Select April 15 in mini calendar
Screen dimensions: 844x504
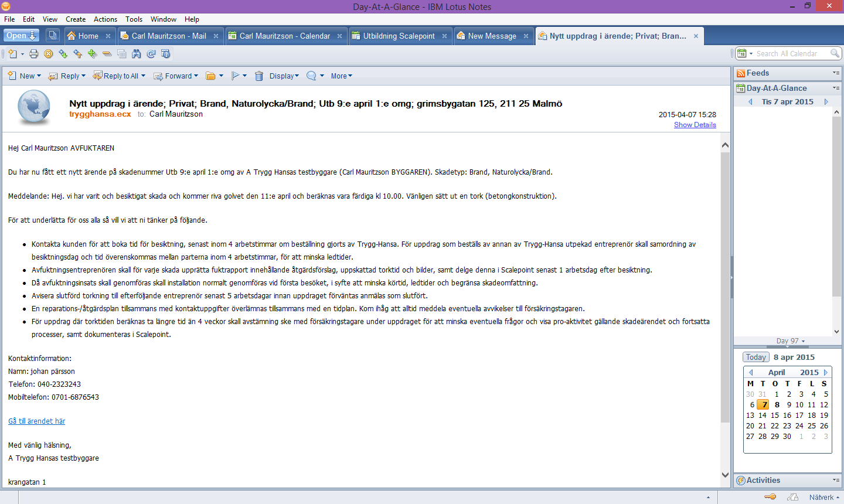(775, 416)
